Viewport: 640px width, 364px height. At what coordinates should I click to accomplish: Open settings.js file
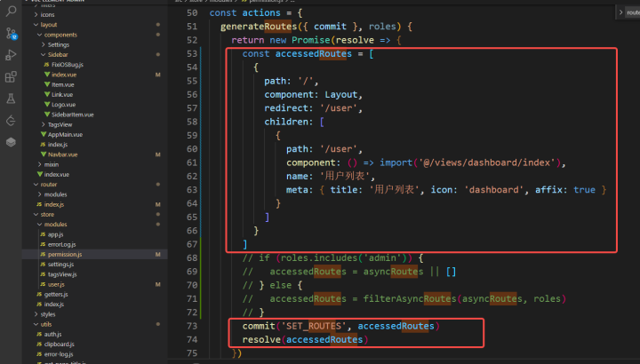(x=60, y=265)
